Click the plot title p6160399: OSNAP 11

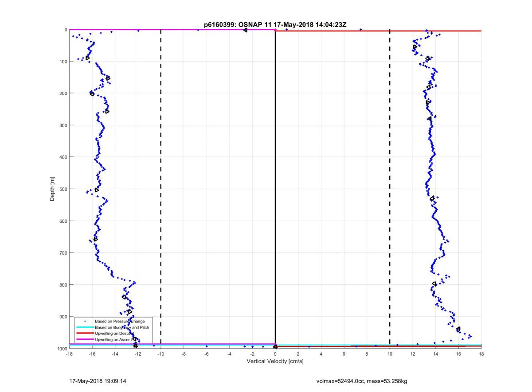point(275,25)
